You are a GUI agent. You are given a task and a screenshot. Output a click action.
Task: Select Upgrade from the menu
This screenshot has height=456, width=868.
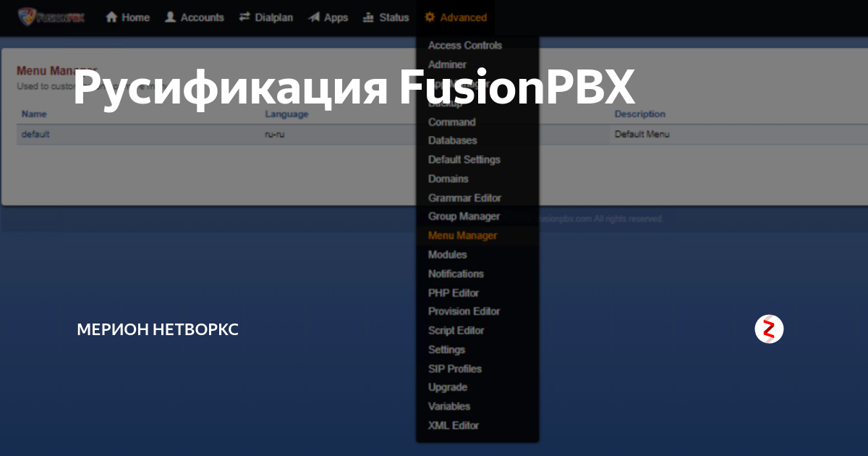click(447, 387)
